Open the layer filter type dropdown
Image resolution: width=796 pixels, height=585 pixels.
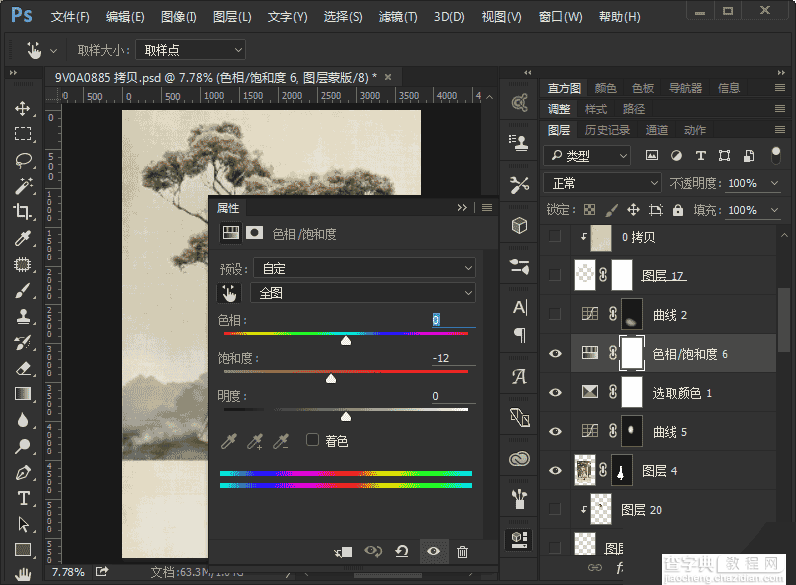pos(587,155)
